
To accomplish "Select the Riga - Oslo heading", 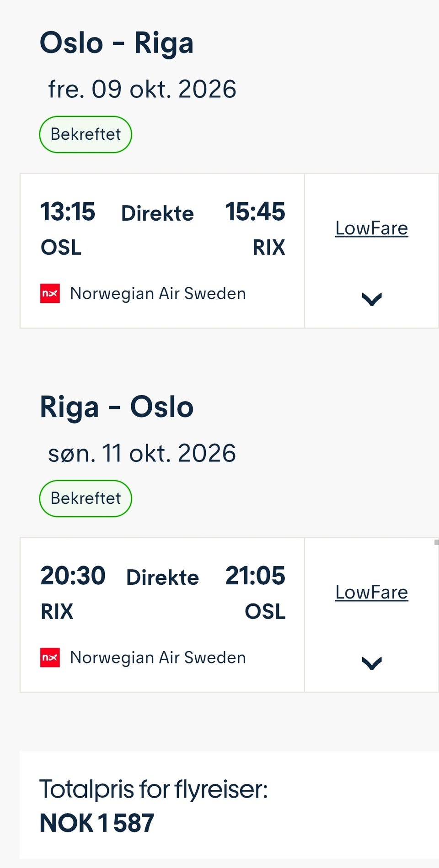I will point(117,407).
